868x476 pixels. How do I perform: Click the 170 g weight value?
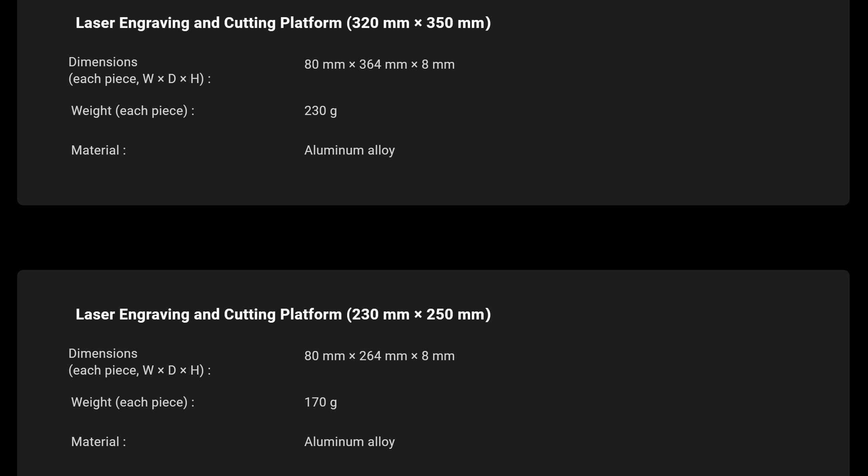(x=321, y=403)
